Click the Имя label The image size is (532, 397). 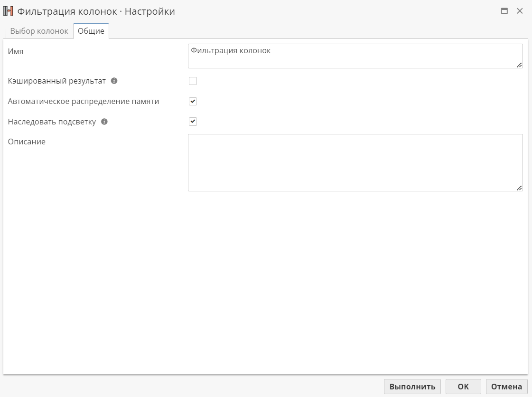coord(16,51)
